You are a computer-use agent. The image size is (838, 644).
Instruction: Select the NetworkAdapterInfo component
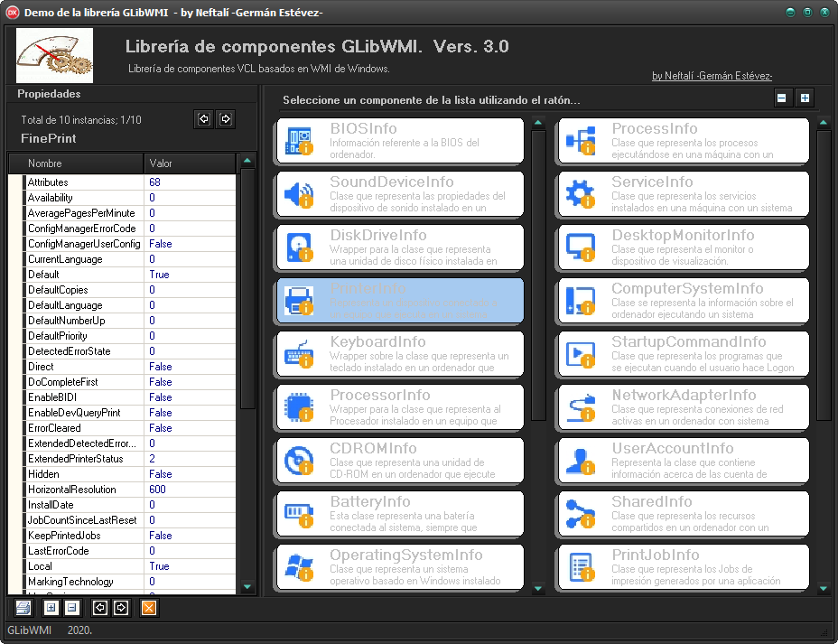coord(681,406)
